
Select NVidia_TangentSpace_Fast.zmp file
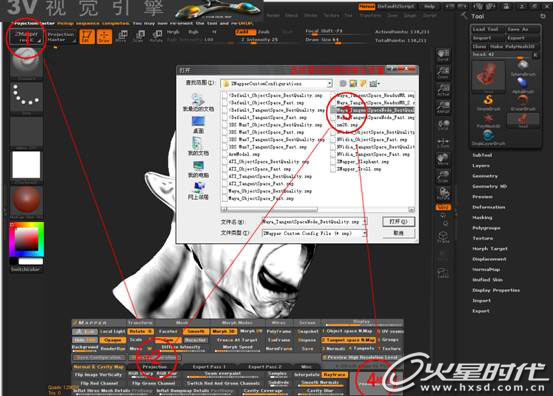(x=370, y=154)
